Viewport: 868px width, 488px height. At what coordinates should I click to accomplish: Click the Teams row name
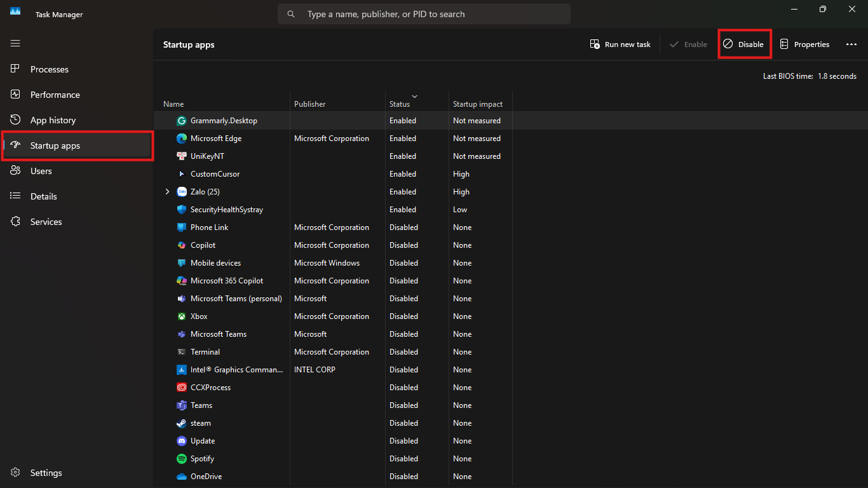click(201, 405)
